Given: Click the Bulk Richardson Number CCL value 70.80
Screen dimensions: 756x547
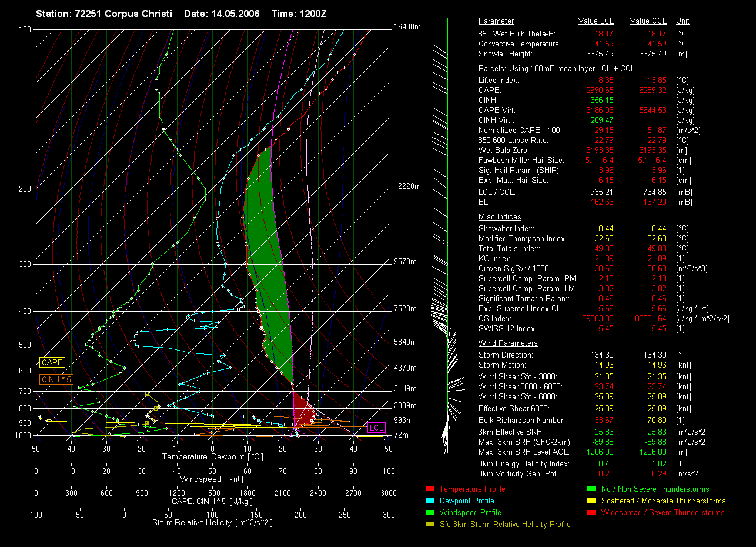Looking at the screenshot, I should 656,420.
